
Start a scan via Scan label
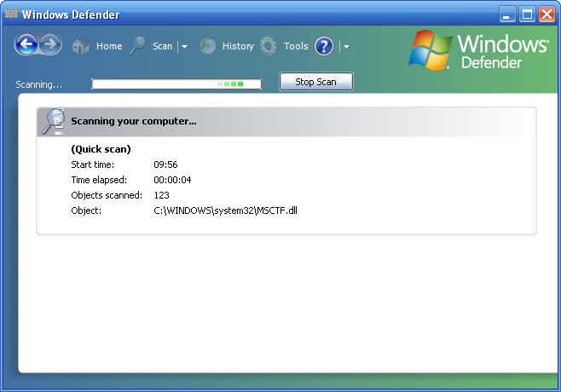point(163,46)
